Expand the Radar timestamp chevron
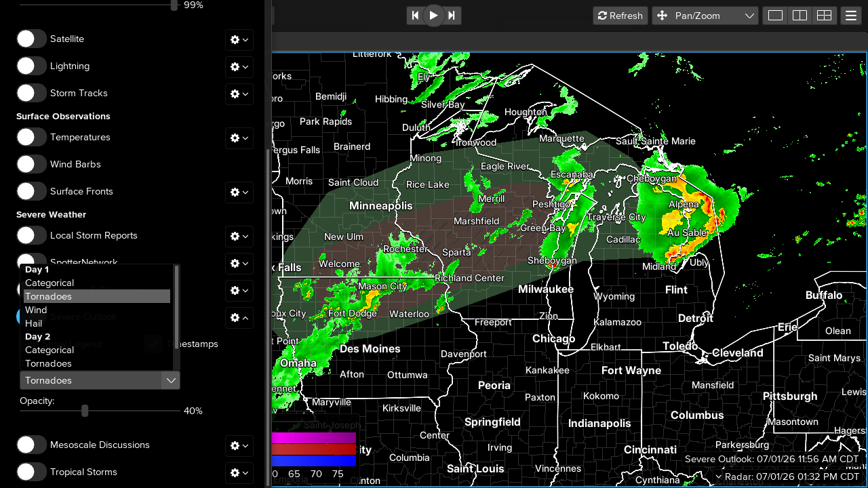The width and height of the screenshot is (868, 488). click(719, 476)
